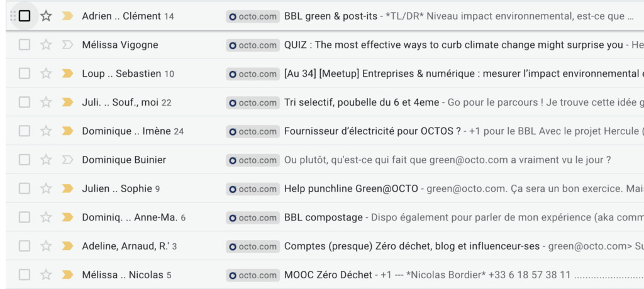Image resolution: width=644 pixels, height=289 pixels.
Task: Star the Mélissa Vigogne QUIZ email
Action: (46, 45)
